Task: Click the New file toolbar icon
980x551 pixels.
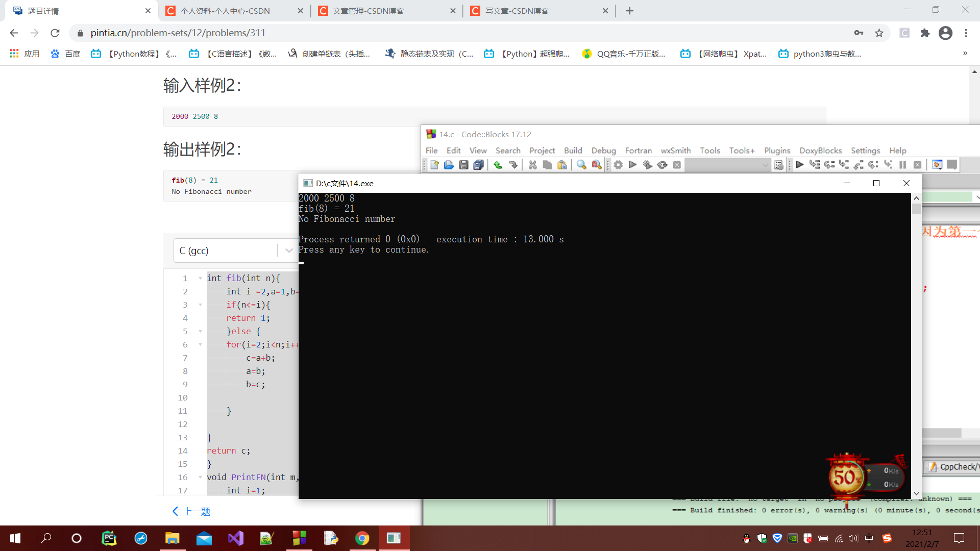Action: pyautogui.click(x=434, y=165)
